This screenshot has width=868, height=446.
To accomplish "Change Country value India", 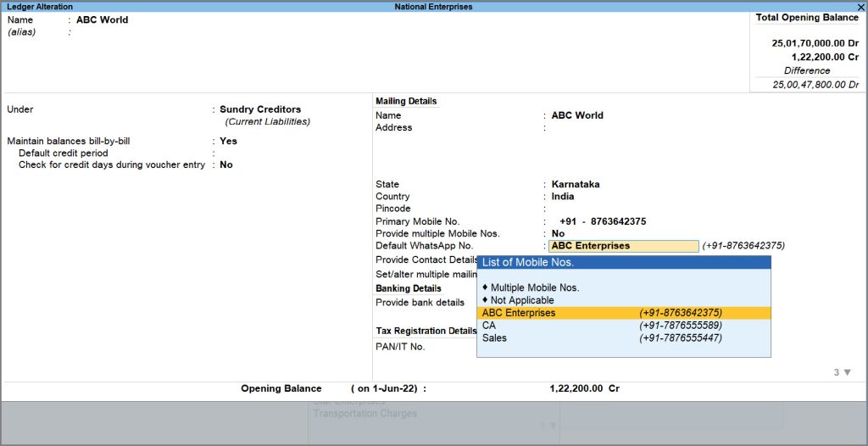I will coord(563,197).
